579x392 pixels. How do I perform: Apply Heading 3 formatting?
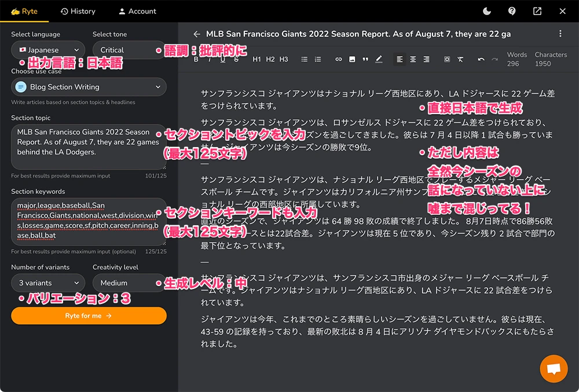coord(284,59)
